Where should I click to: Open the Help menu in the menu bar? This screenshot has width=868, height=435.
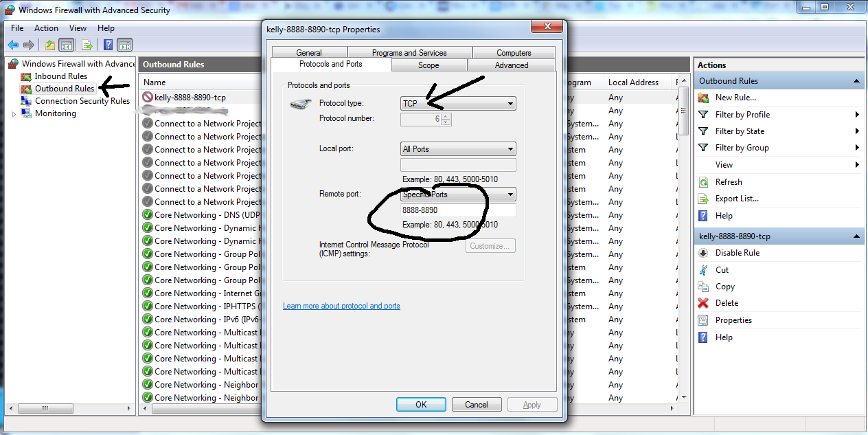tap(106, 28)
